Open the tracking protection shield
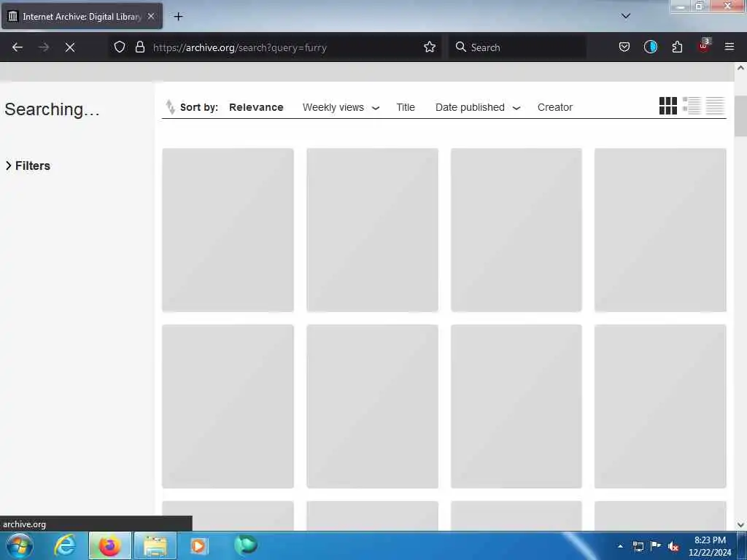 tap(120, 47)
